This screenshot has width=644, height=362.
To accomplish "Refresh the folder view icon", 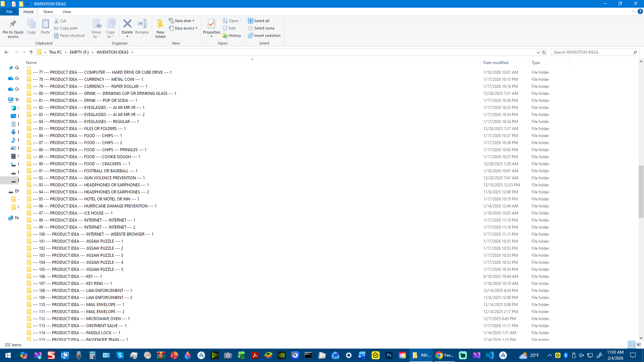I will coord(544,52).
